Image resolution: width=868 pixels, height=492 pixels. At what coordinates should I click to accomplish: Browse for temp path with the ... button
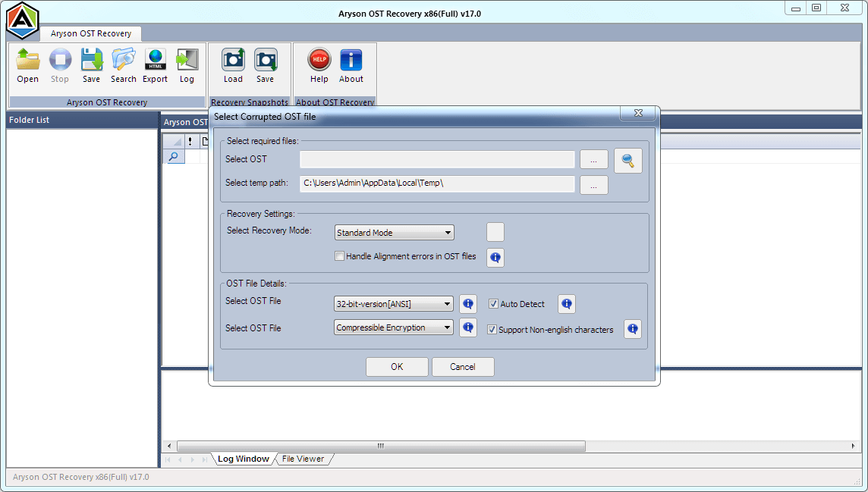594,185
